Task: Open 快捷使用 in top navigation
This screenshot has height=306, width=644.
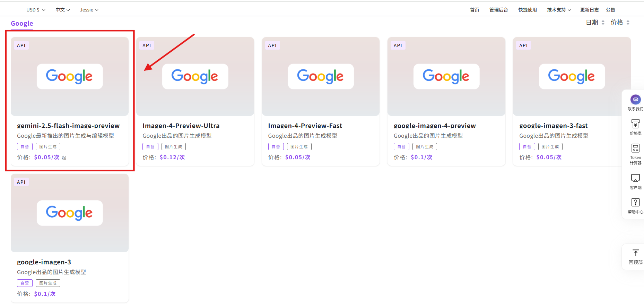Action: (x=528, y=10)
